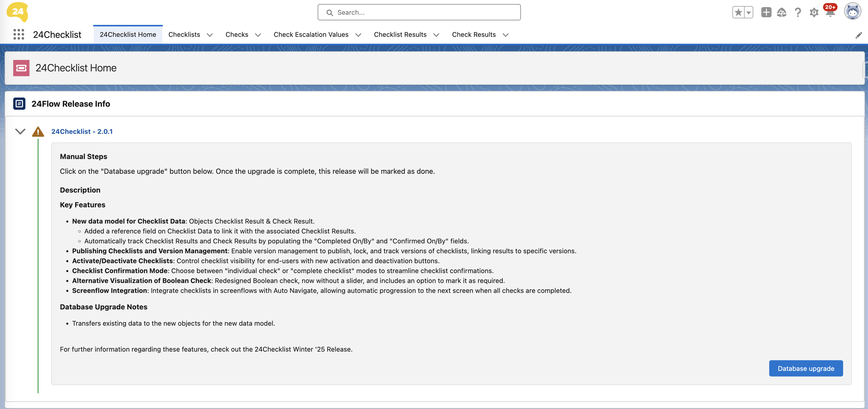Open the 24Checklist - 2.0.1 link

click(x=82, y=132)
